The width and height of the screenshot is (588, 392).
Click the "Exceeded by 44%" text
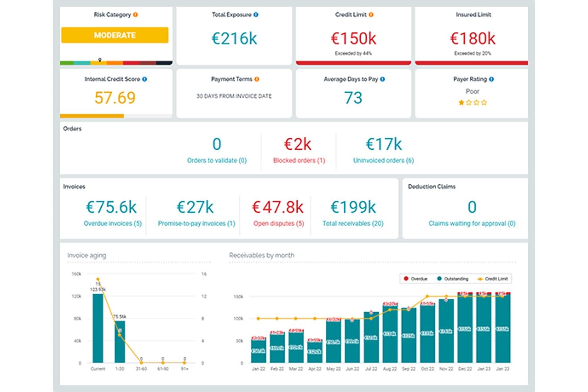tap(353, 53)
